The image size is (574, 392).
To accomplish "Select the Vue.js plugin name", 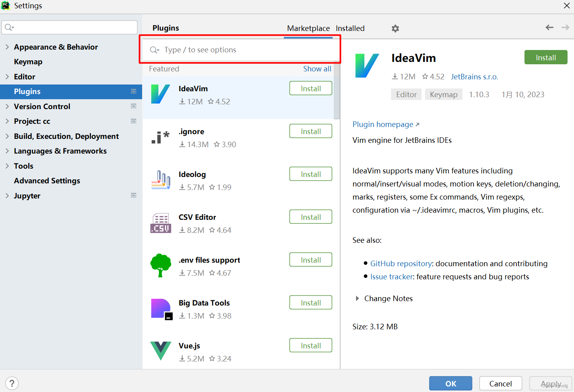I will [189, 346].
